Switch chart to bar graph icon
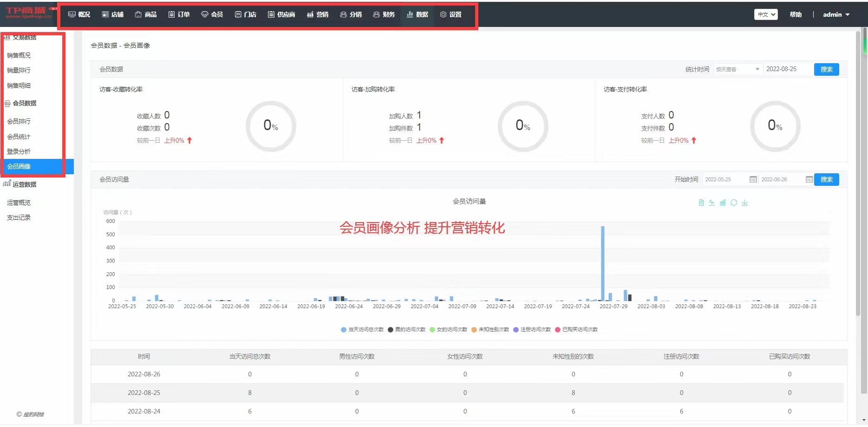 tap(723, 203)
